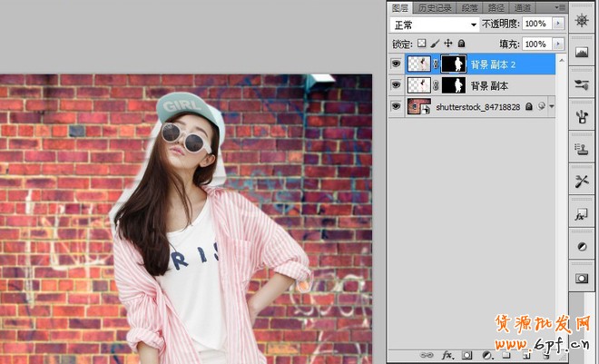Click the Layers panel options menu

pyautogui.click(x=560, y=6)
